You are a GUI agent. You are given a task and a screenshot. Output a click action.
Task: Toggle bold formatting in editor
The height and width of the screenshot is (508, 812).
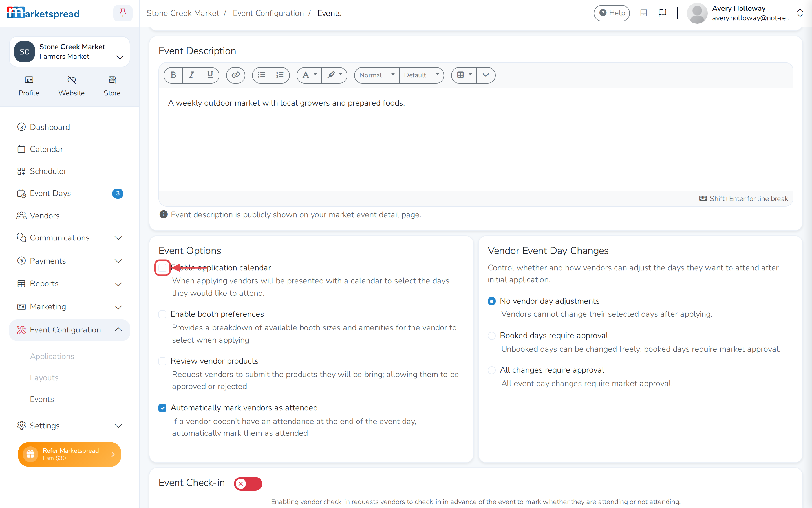[x=173, y=75]
